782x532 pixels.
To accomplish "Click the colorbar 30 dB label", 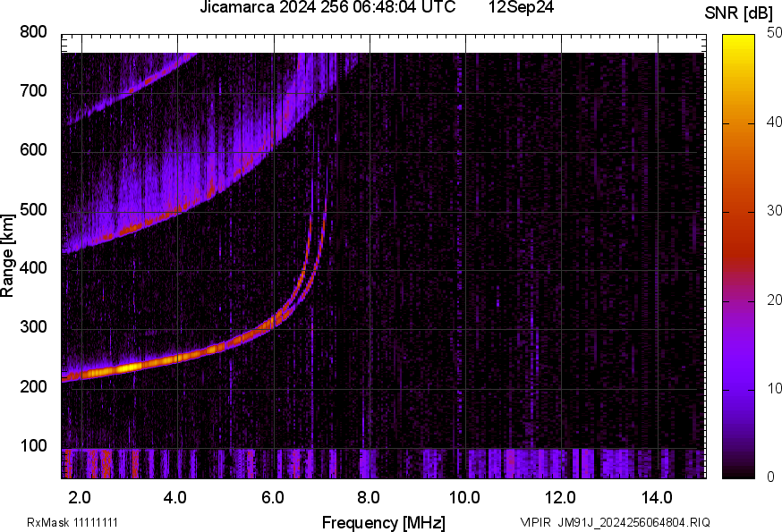I will coord(774,210).
